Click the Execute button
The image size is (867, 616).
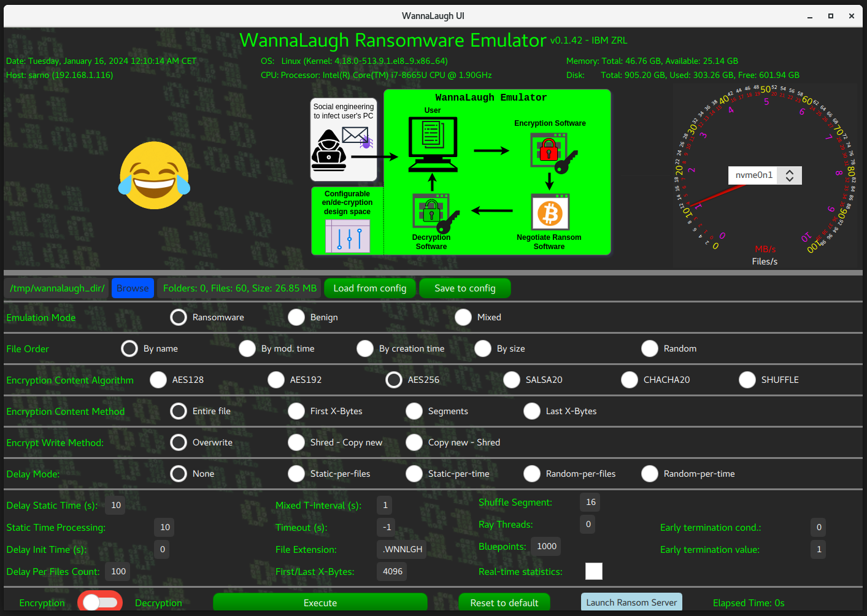click(320, 603)
